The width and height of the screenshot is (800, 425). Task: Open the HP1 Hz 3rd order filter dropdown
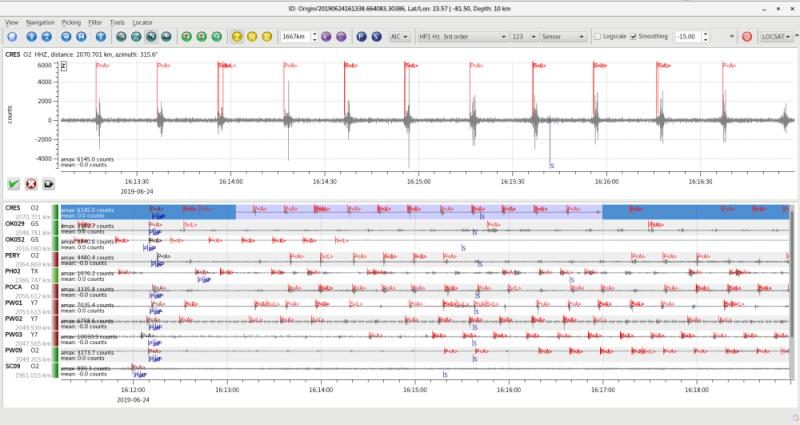[x=462, y=37]
